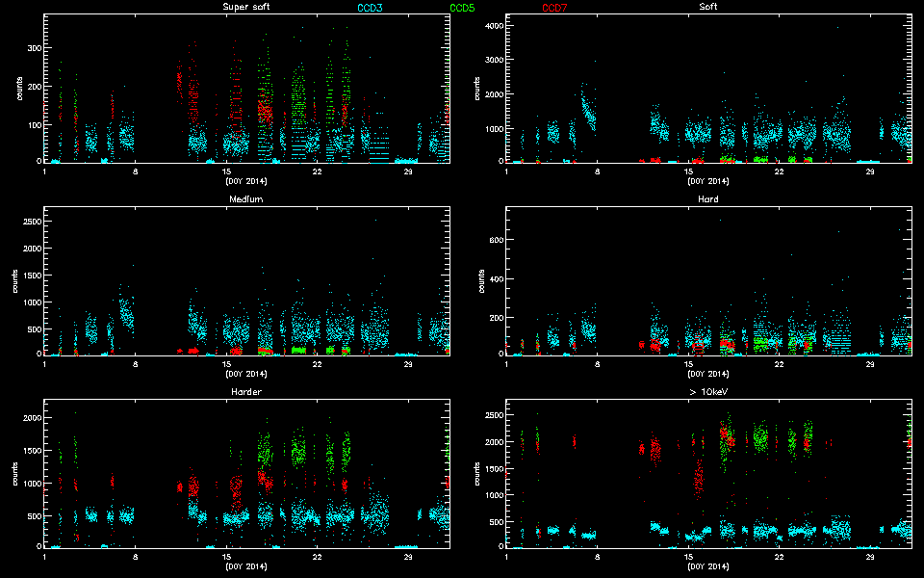The width and height of the screenshot is (924, 578).
Task: Click the 300 y-axis tick in Super soft plot
Action: point(30,47)
